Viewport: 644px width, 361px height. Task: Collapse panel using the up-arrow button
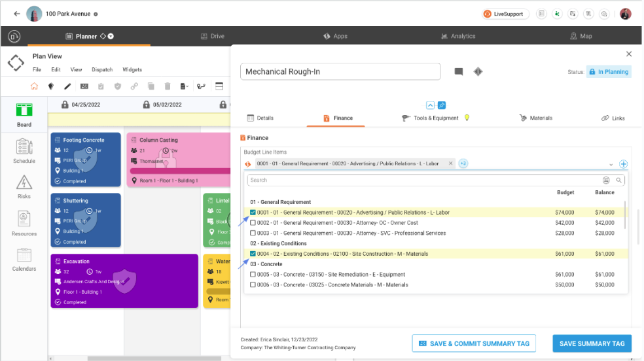tap(430, 105)
